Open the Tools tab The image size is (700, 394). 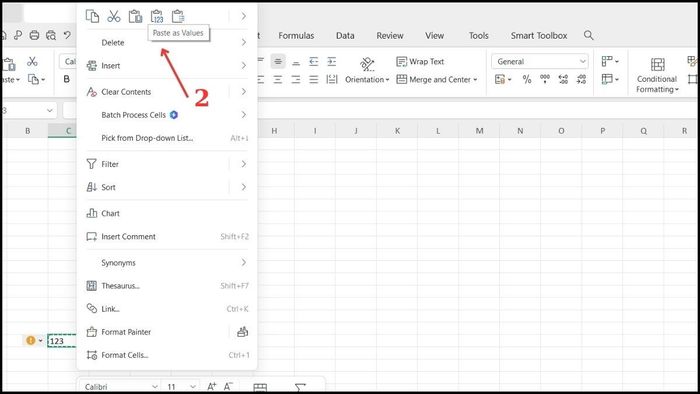479,36
